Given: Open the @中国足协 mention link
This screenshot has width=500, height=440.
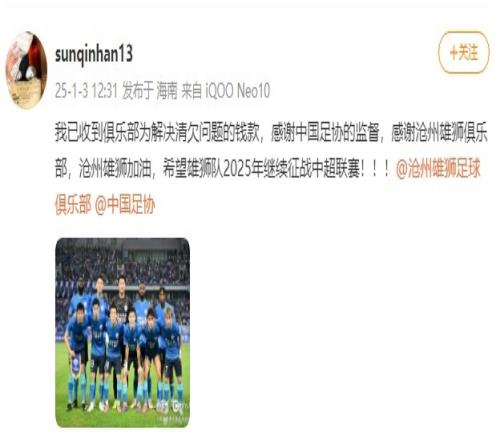Looking at the screenshot, I should [x=125, y=204].
